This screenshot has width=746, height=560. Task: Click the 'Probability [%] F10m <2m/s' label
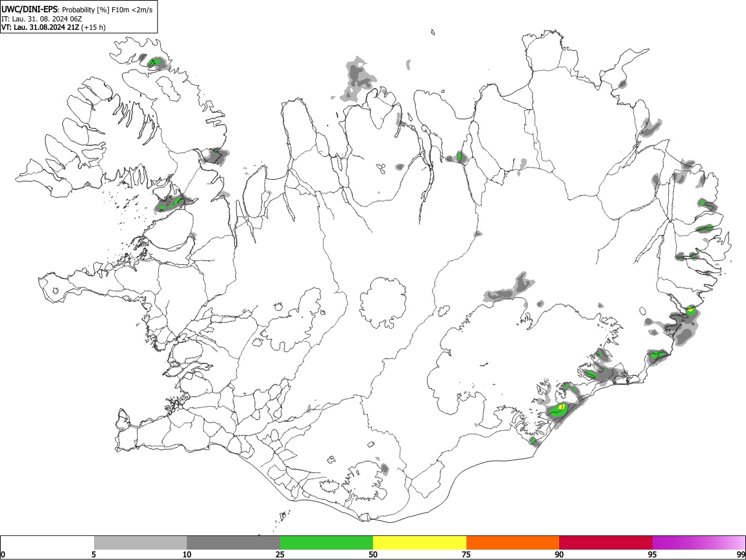coord(108,10)
